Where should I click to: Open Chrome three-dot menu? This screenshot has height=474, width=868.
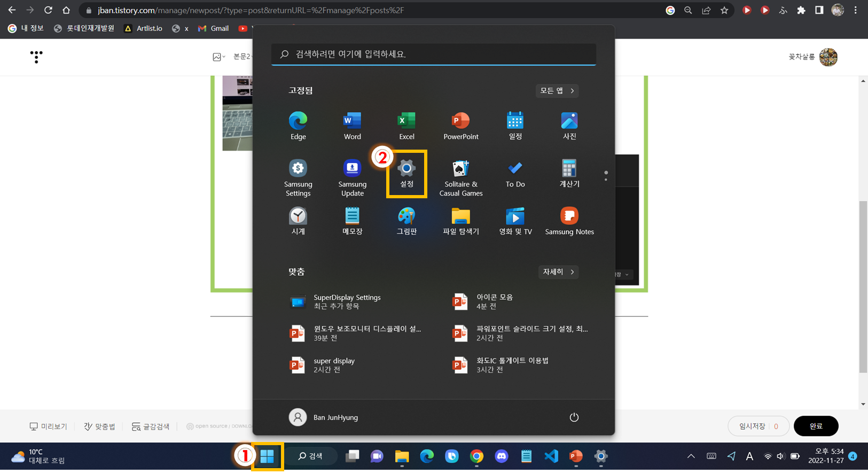pos(856,10)
